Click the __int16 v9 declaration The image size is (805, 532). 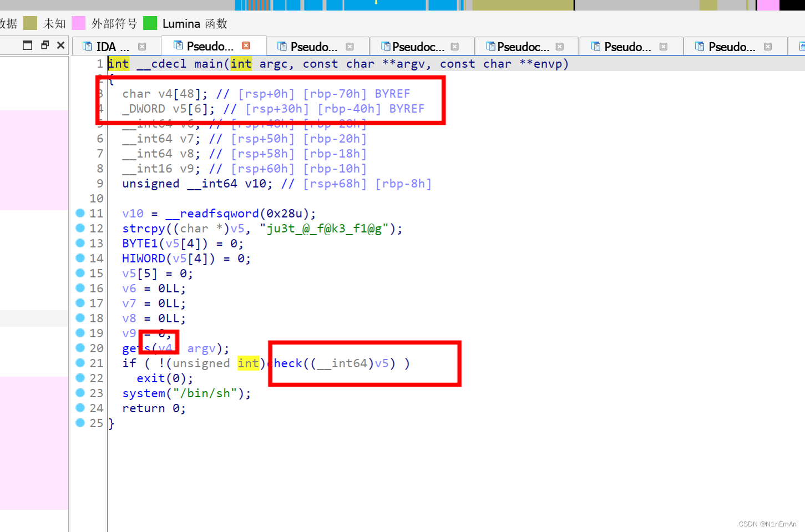tap(161, 169)
